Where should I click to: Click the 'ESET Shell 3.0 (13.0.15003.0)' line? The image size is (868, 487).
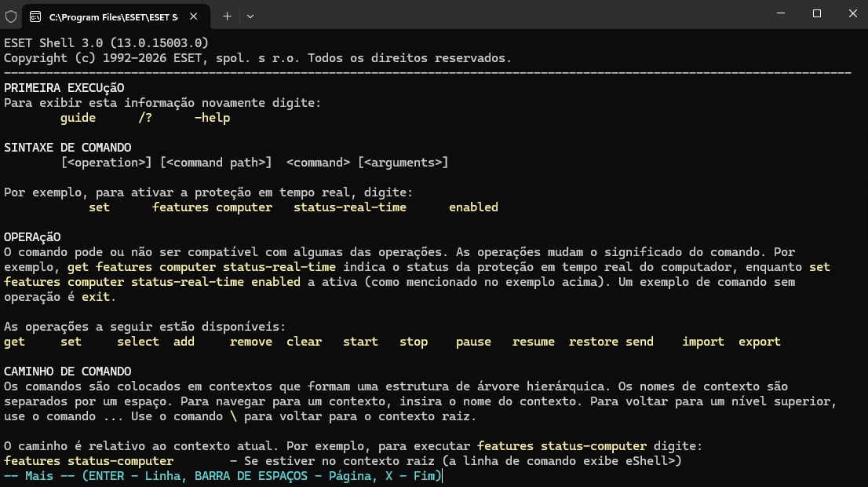106,43
